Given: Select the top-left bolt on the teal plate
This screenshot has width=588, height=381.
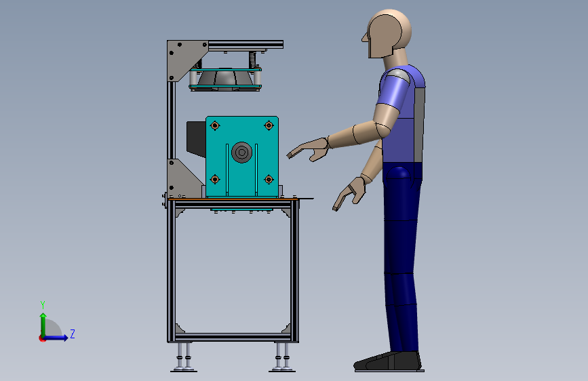Looking at the screenshot, I should tap(215, 125).
